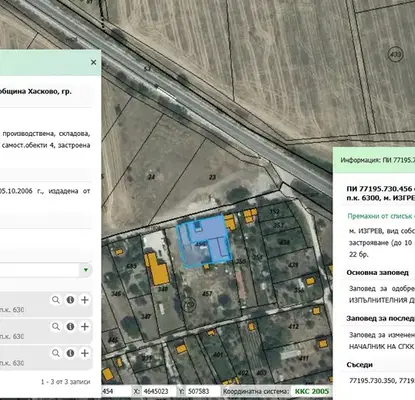Click parcel number 24 on the map
This screenshot has height=400, width=415.
(152, 177)
